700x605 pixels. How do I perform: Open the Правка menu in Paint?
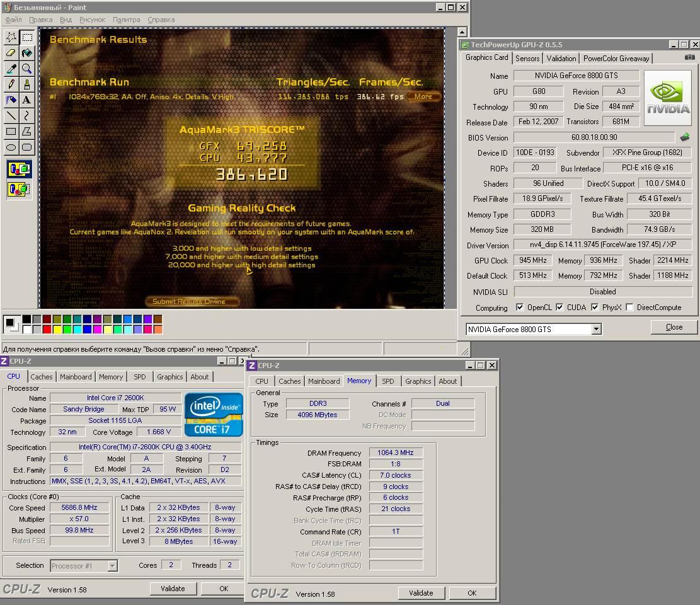40,20
